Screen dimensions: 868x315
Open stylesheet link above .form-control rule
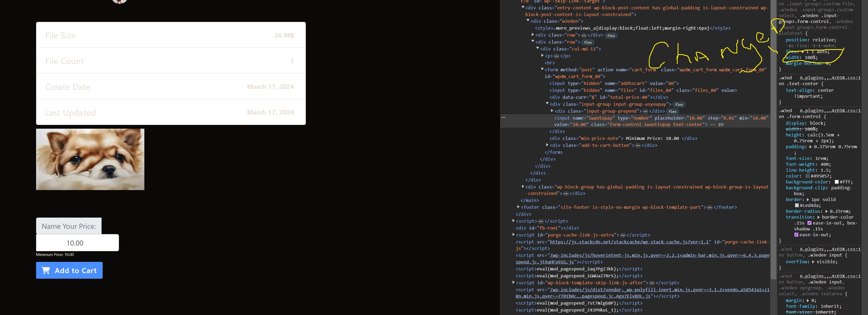[x=830, y=111]
